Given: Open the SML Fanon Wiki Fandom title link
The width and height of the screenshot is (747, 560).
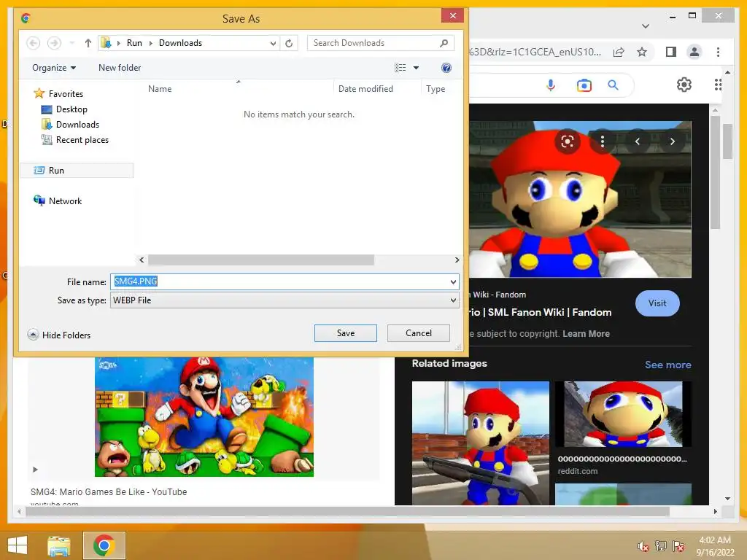Looking at the screenshot, I should (541, 312).
